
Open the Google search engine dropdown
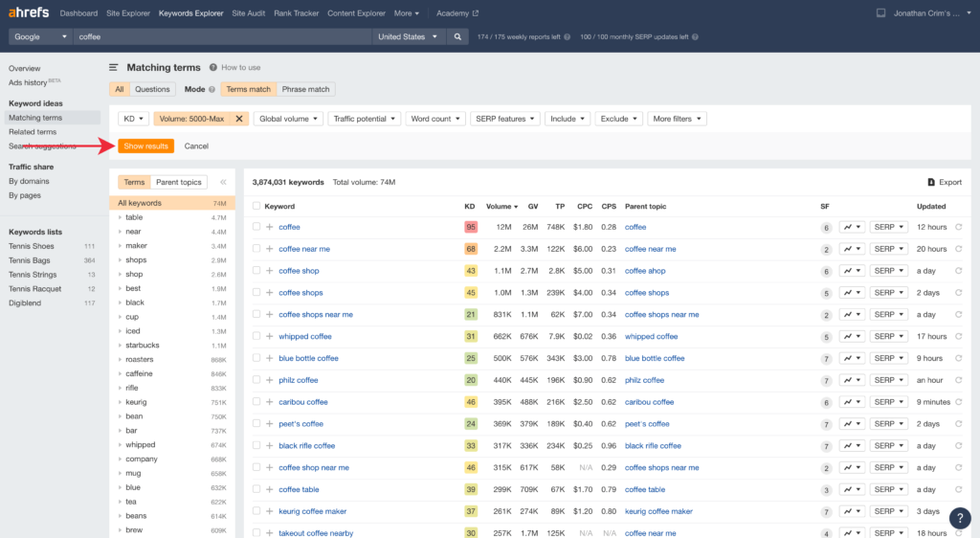tap(40, 37)
